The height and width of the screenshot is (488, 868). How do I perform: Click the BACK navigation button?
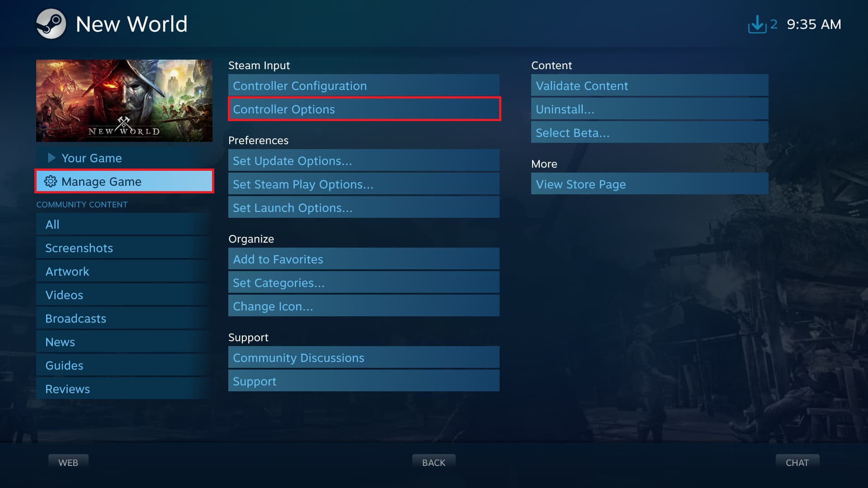tap(434, 462)
